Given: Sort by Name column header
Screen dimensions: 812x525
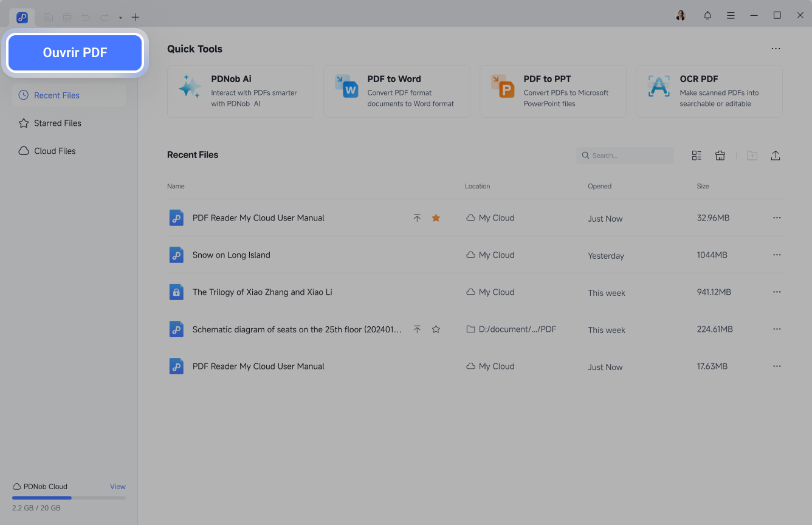Looking at the screenshot, I should (x=176, y=187).
